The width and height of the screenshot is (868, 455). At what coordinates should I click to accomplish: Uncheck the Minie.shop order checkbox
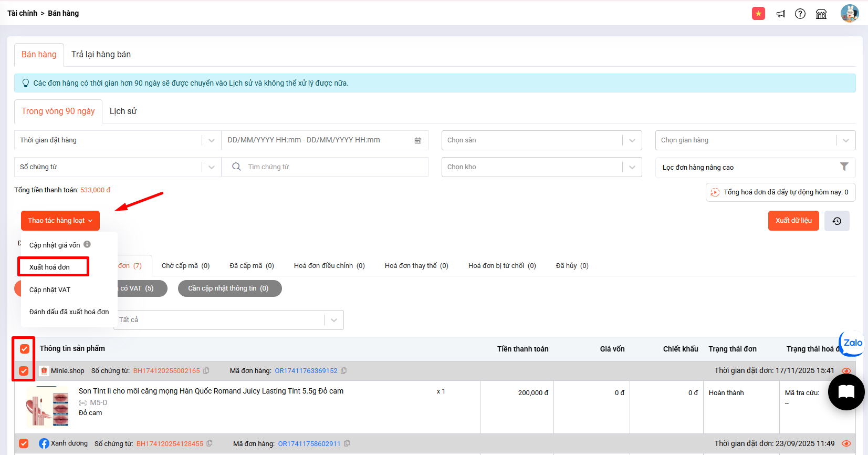(24, 371)
